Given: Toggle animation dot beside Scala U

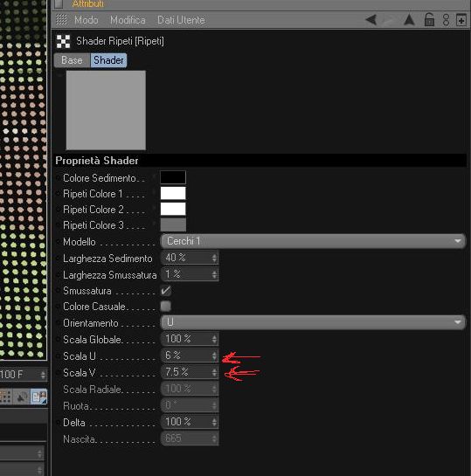Looking at the screenshot, I should click(58, 356).
